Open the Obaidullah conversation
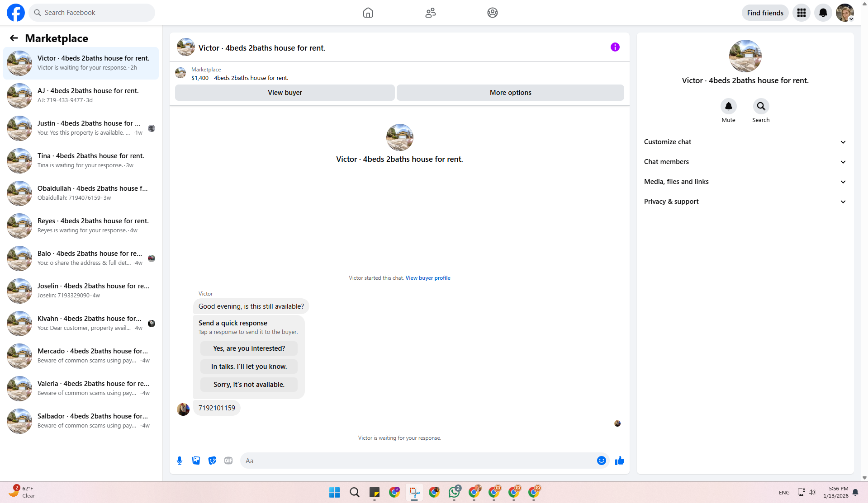Image resolution: width=868 pixels, height=503 pixels. click(x=81, y=193)
